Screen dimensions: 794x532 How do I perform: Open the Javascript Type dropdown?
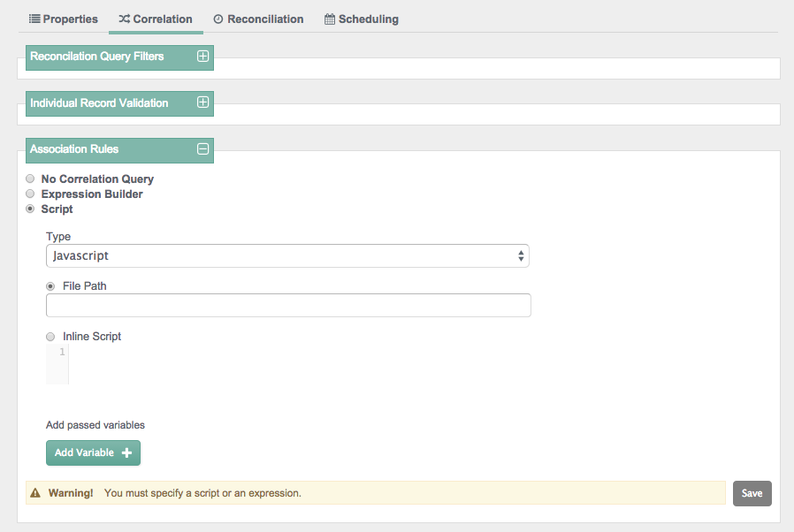coord(287,255)
